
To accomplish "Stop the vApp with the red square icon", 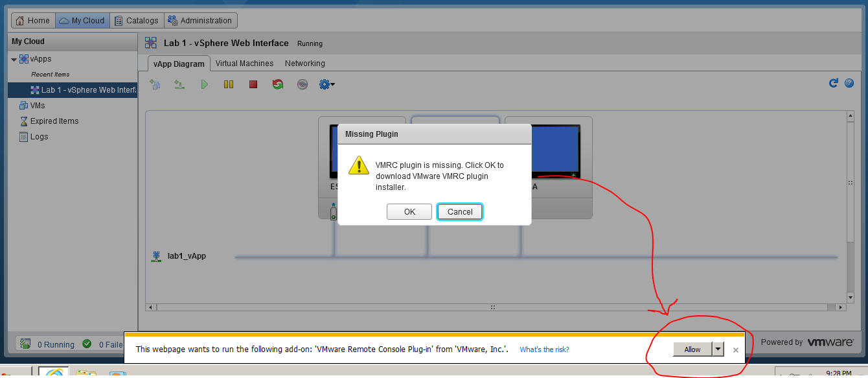I will click(253, 84).
